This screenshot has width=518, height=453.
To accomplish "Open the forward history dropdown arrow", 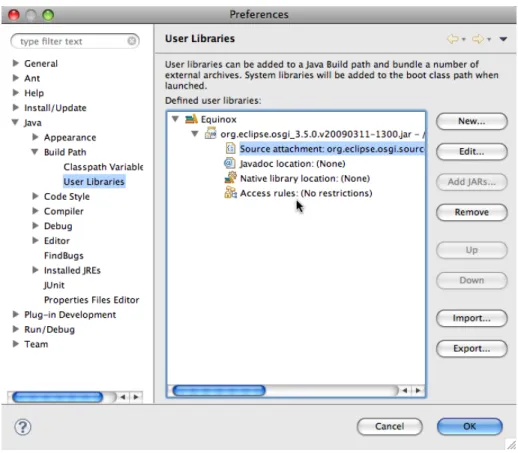I will tap(489, 39).
